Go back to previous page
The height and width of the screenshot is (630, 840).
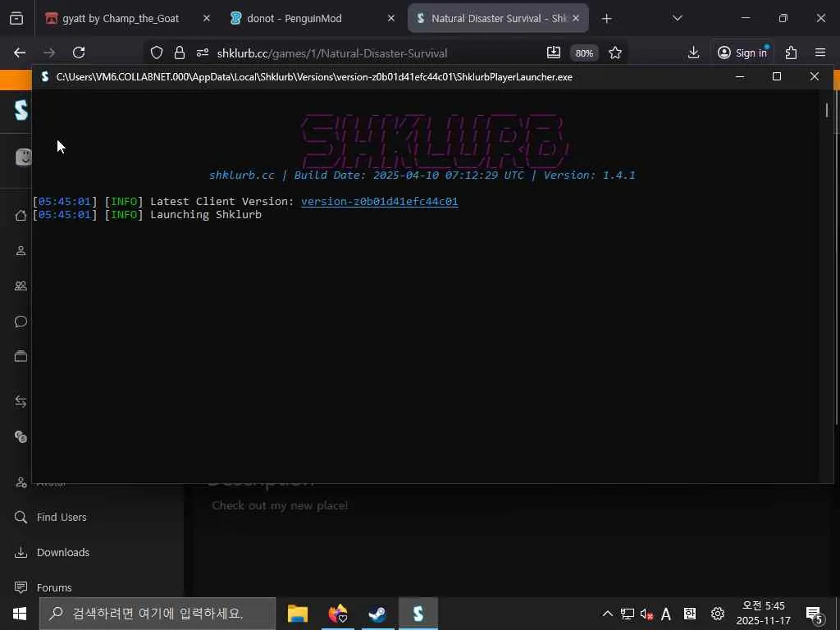[20, 52]
